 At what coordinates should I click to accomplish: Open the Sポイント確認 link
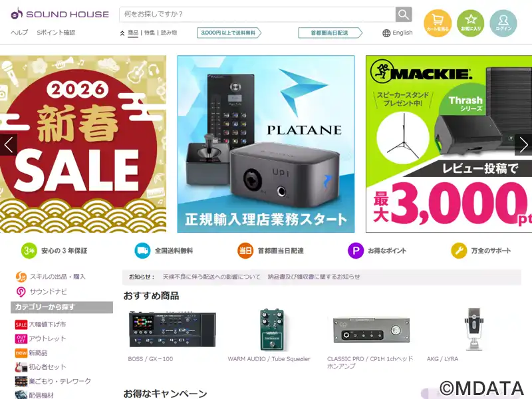click(56, 33)
